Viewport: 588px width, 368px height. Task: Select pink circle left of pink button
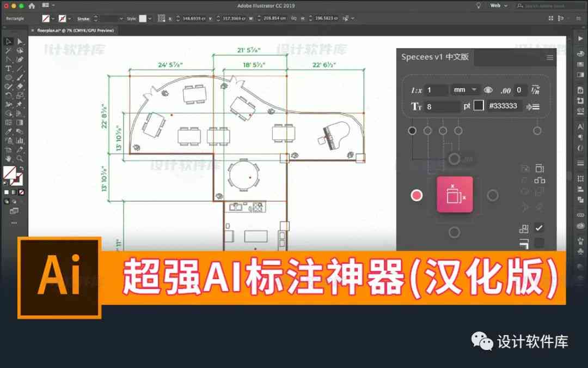point(416,195)
